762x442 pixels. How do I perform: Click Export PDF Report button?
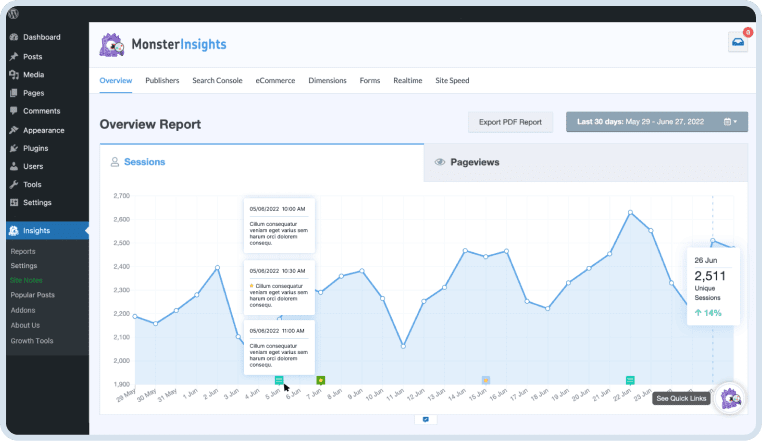[x=510, y=122]
